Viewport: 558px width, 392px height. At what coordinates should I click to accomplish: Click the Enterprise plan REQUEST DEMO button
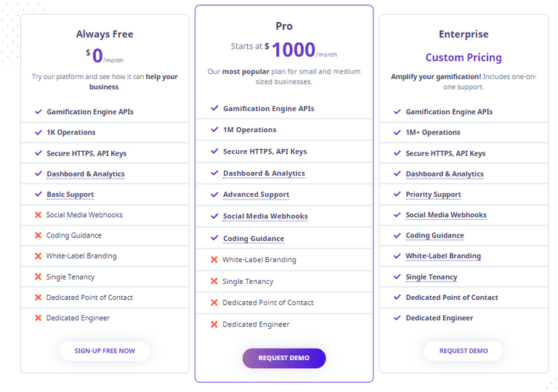464,351
